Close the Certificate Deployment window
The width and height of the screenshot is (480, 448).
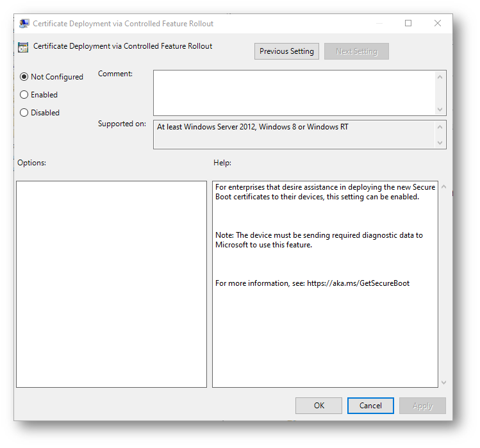(x=438, y=23)
